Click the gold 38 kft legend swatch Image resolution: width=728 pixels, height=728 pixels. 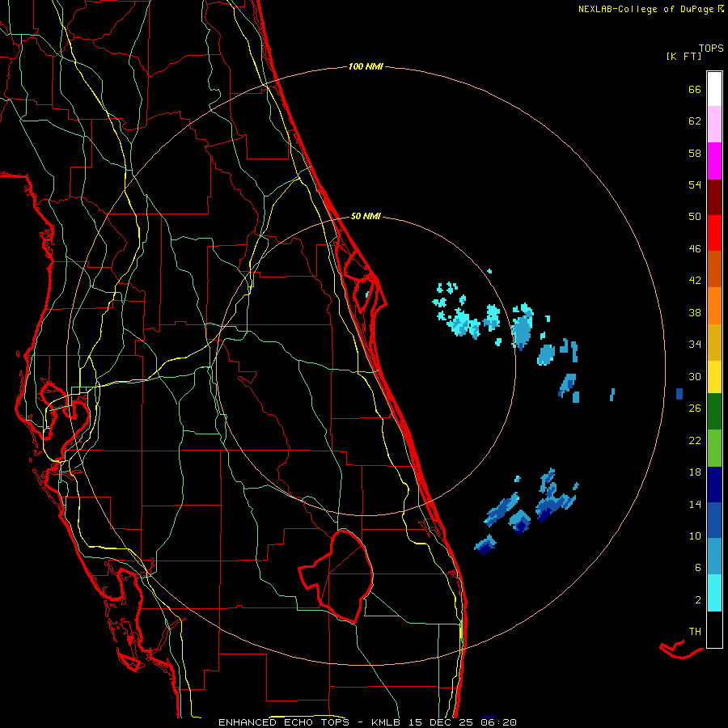[x=714, y=342]
